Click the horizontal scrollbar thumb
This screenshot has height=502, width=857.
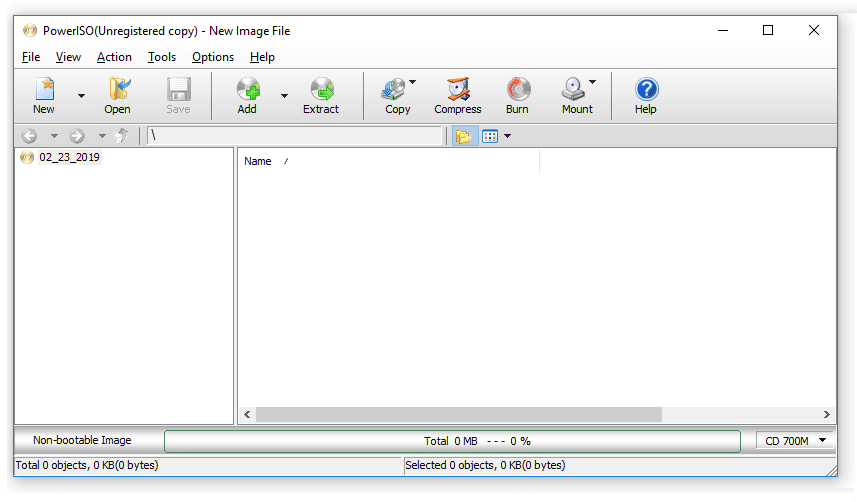click(x=459, y=415)
